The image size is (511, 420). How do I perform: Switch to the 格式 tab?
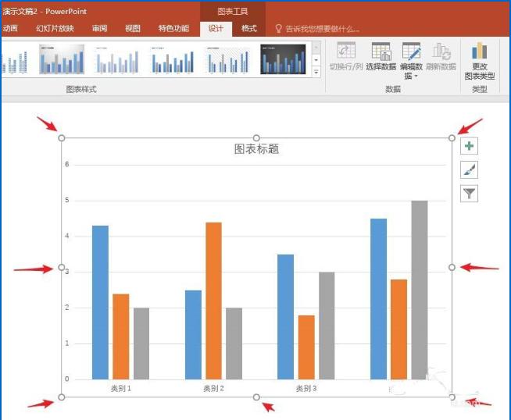coord(249,29)
